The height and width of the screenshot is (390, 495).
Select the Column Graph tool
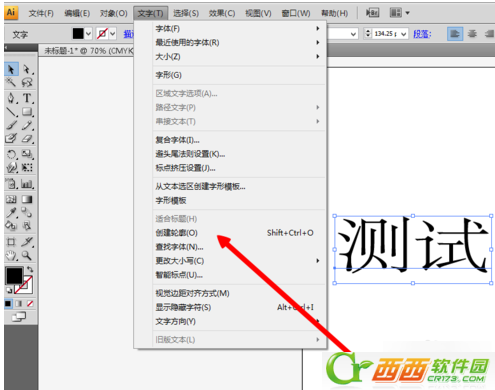[x=27, y=183]
